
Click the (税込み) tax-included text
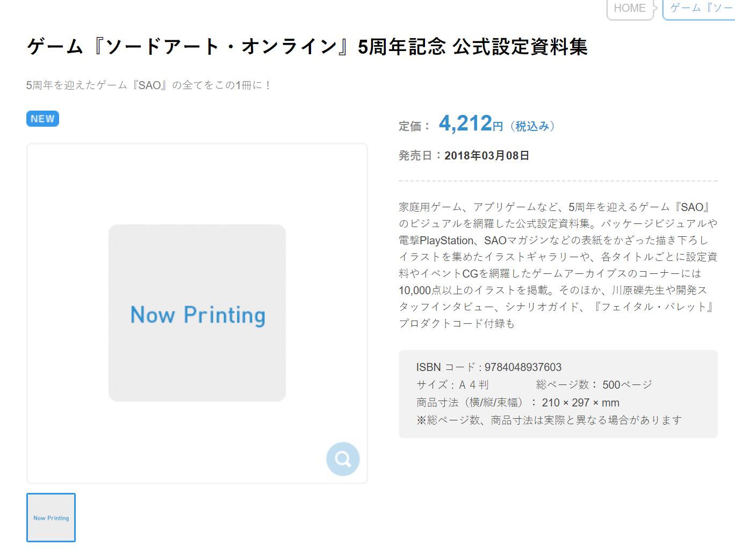(x=532, y=126)
